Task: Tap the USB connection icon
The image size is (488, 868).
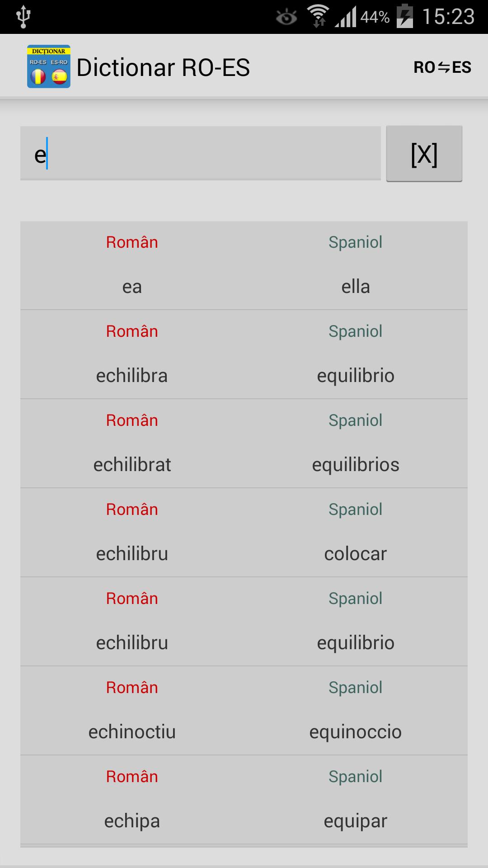Action: [23, 15]
